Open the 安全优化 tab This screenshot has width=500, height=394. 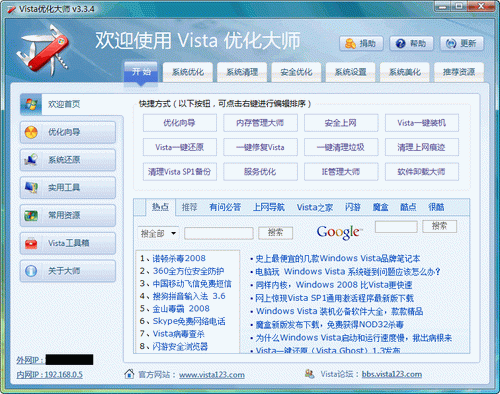tap(296, 72)
